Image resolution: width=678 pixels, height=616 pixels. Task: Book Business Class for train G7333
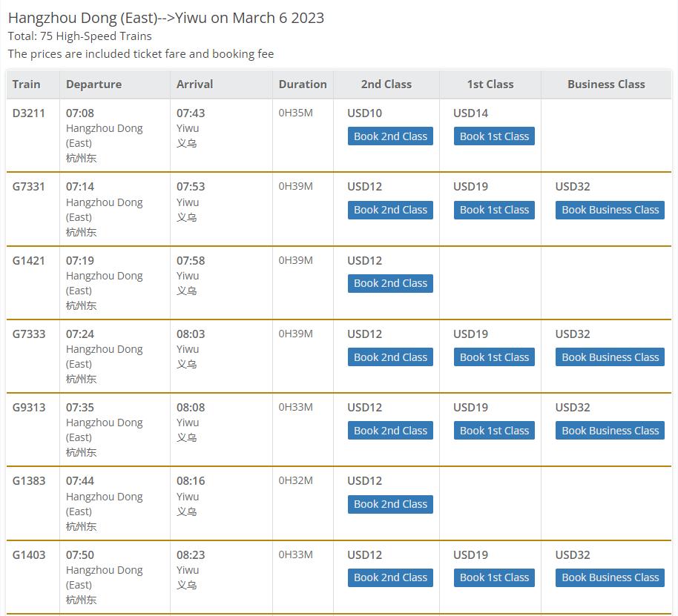point(610,357)
